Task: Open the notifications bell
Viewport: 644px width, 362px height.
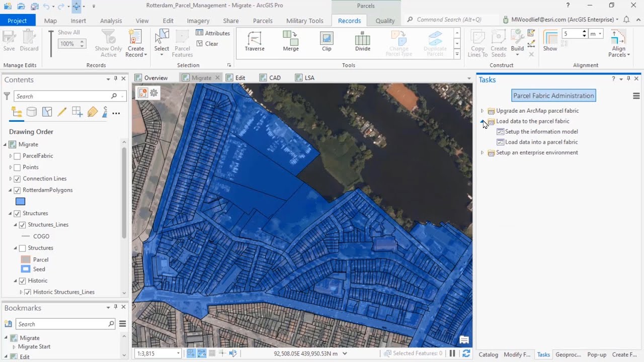Action: pos(626,20)
